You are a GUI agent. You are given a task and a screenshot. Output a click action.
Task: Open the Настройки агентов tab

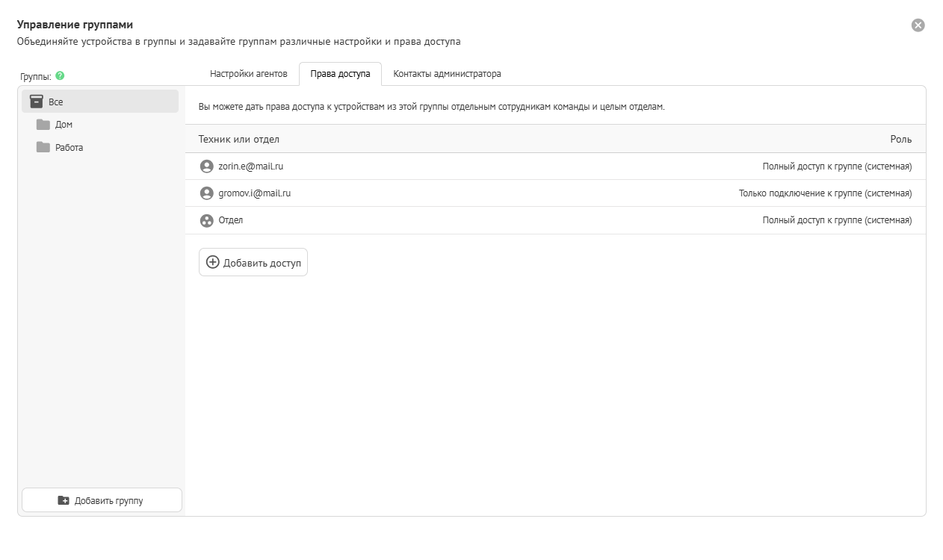[x=248, y=74]
